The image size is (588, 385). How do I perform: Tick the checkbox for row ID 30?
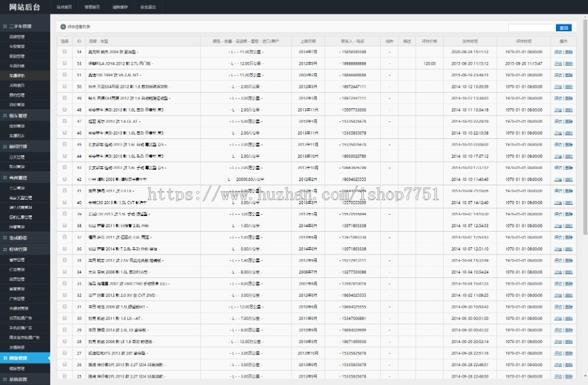click(65, 318)
